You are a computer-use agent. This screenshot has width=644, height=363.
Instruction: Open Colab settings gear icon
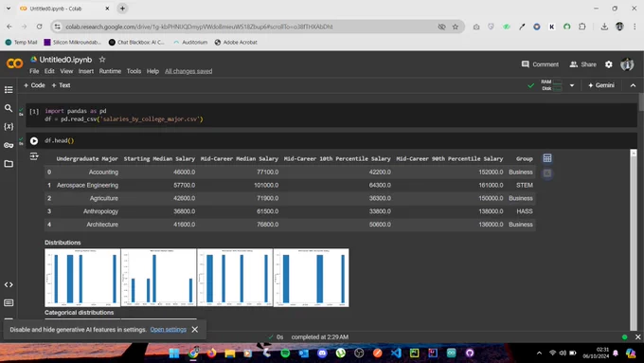609,64
